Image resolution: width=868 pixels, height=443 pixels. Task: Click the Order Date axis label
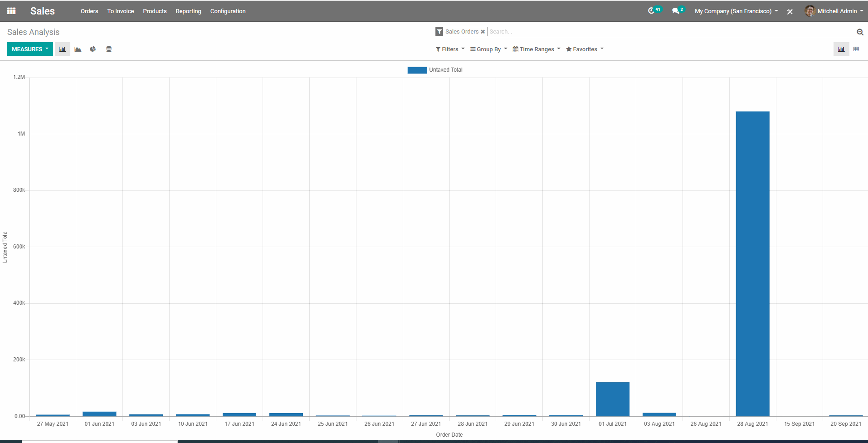(449, 435)
